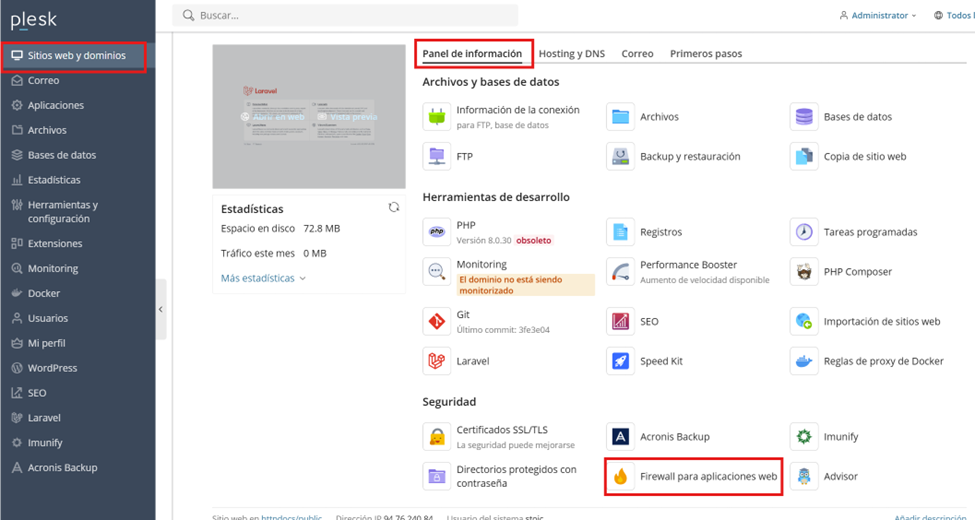Click the Vista previa link
The width and height of the screenshot is (975, 520).
pos(348,117)
